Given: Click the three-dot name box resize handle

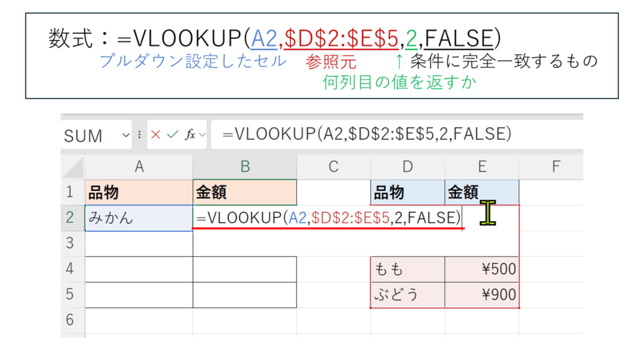Looking at the screenshot, I should pyautogui.click(x=139, y=135).
